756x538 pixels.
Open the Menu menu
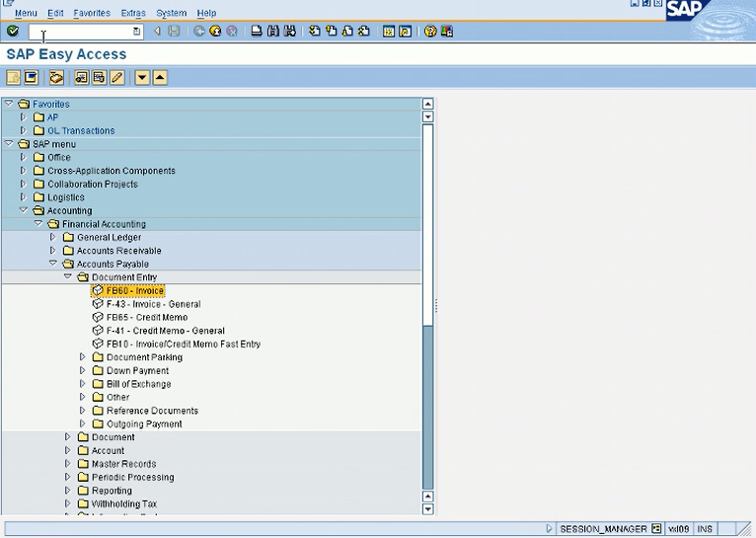pyautogui.click(x=26, y=13)
